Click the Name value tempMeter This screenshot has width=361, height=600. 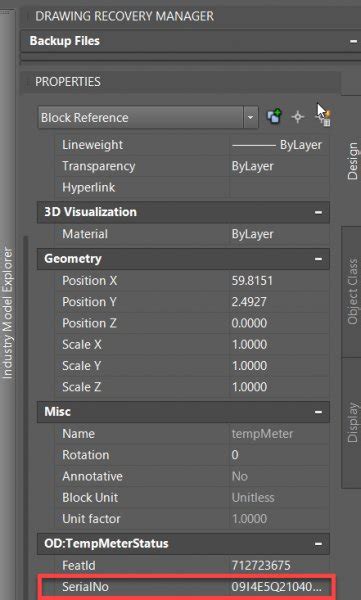click(x=279, y=434)
